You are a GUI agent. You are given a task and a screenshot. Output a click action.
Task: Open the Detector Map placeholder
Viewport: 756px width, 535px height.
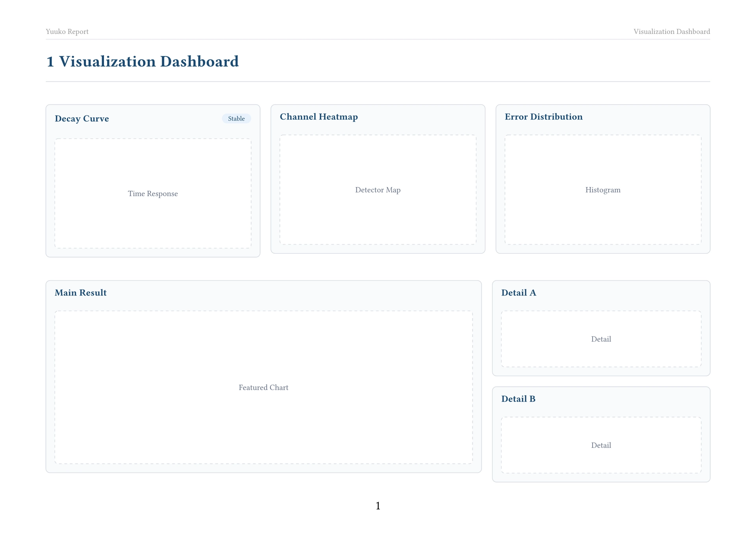[x=378, y=189]
